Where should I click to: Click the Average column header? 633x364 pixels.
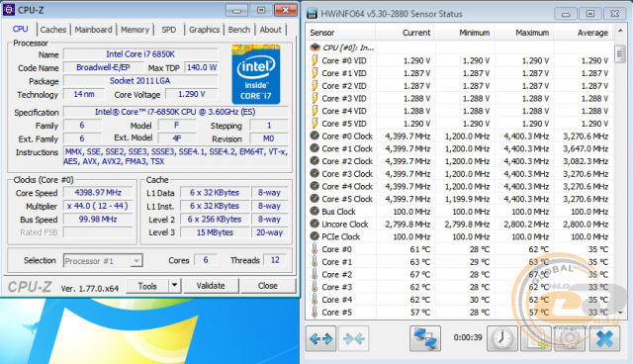tap(583, 33)
